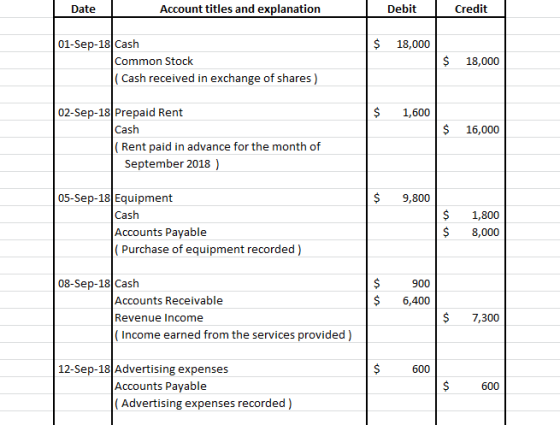Select the Date column header cell
This screenshot has height=425, width=560.
click(83, 9)
